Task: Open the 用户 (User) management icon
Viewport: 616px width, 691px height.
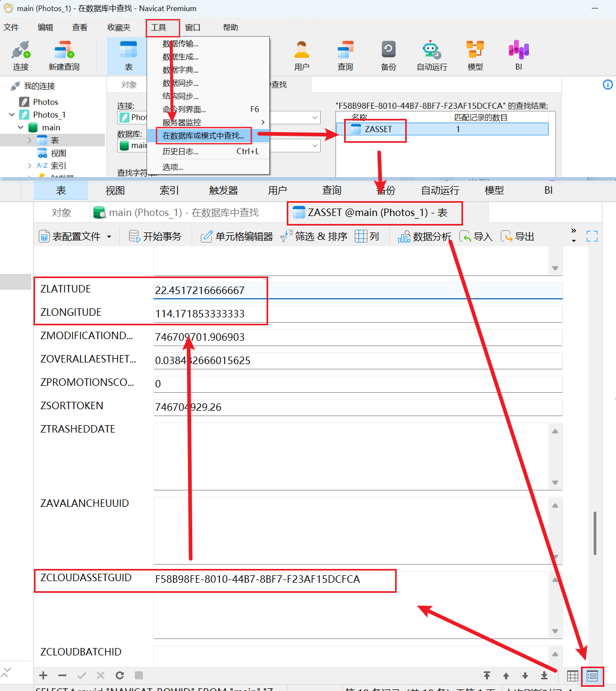Action: pos(302,55)
